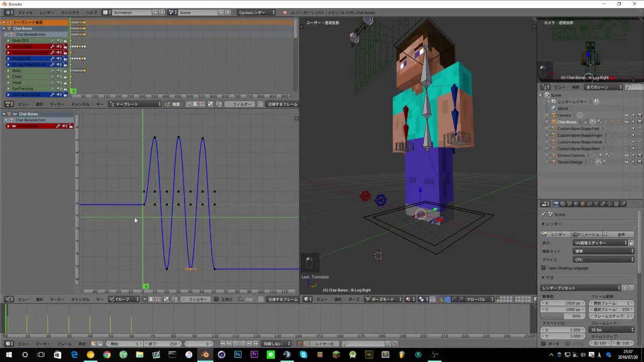Toggle the Summary button in dope sheet header
Viewport: 644px width, 362px height.
pos(175,104)
